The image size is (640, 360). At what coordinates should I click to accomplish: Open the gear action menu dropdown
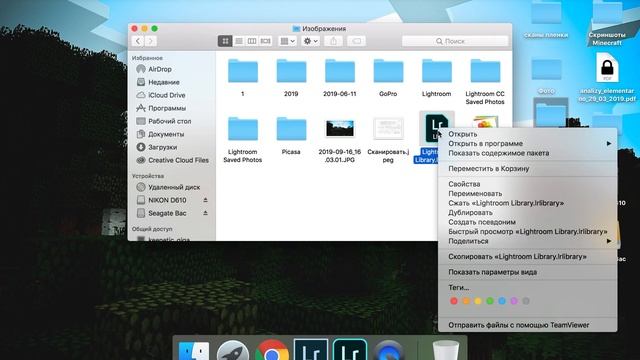click(311, 41)
